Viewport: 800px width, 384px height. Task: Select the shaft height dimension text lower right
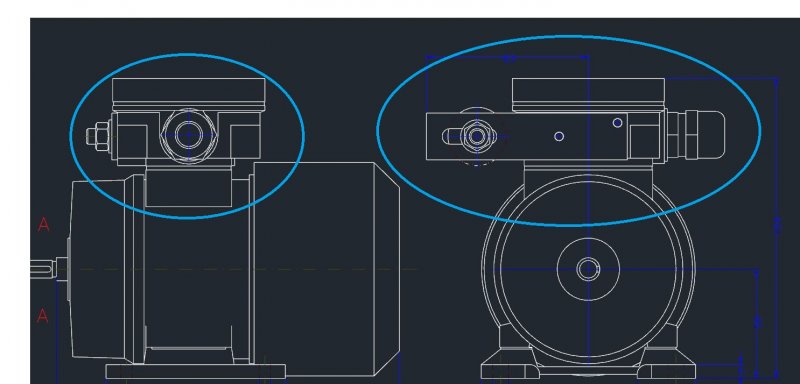tap(757, 321)
